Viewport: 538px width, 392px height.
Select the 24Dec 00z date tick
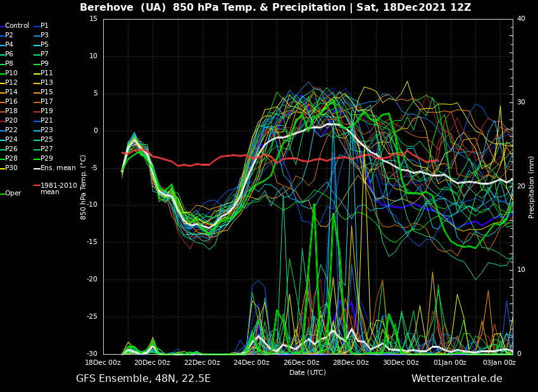252,363
